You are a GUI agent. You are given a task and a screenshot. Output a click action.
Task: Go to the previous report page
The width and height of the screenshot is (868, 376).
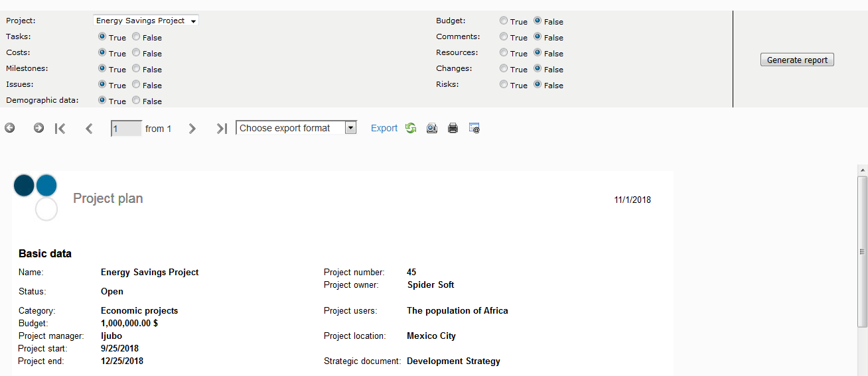[x=89, y=129]
